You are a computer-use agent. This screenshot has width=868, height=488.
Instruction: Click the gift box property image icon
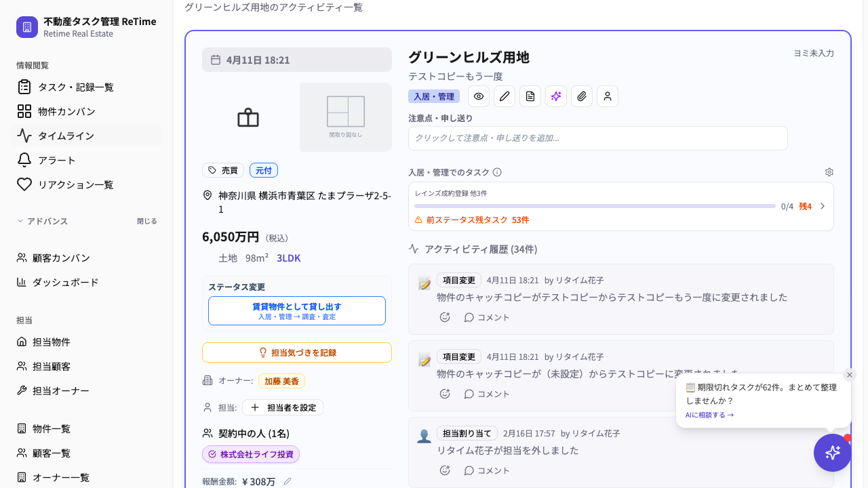click(x=248, y=118)
